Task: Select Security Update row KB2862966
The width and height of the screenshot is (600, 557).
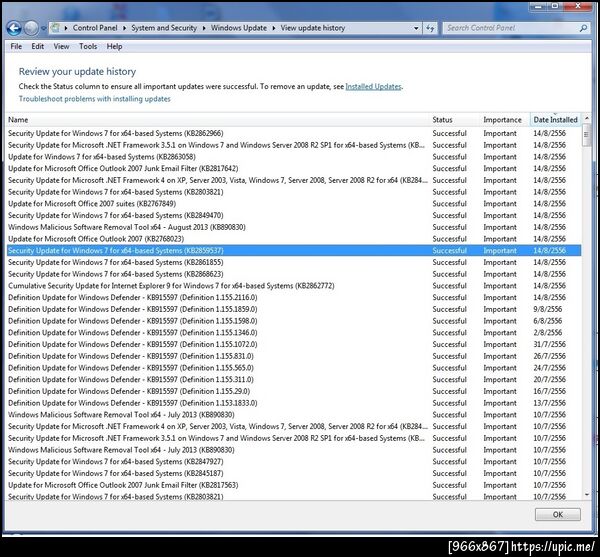Action: (294, 133)
